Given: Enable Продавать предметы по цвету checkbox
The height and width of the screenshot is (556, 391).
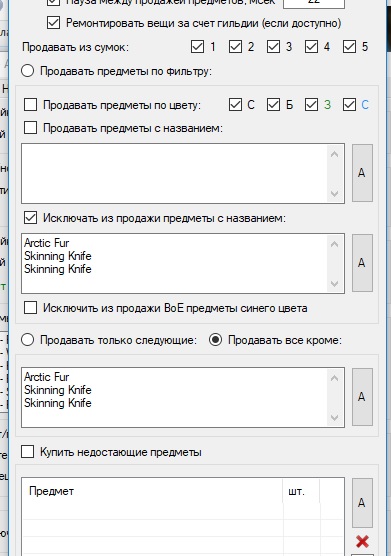Looking at the screenshot, I should pyautogui.click(x=30, y=105).
